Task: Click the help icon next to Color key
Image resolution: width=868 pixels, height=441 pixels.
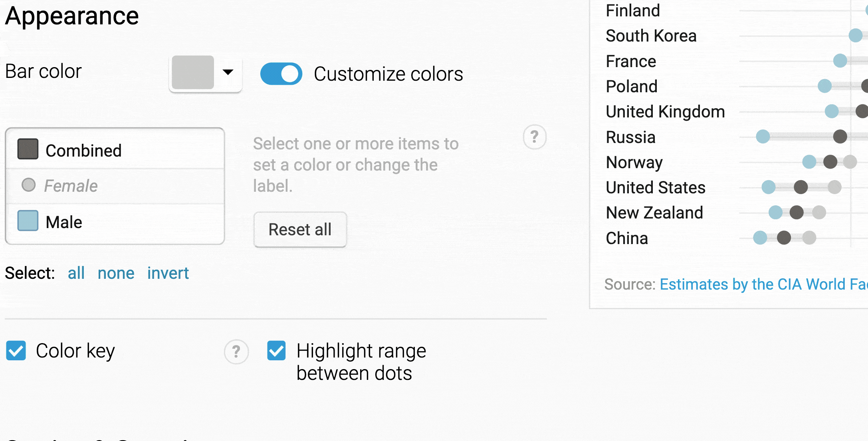Action: [x=236, y=352]
